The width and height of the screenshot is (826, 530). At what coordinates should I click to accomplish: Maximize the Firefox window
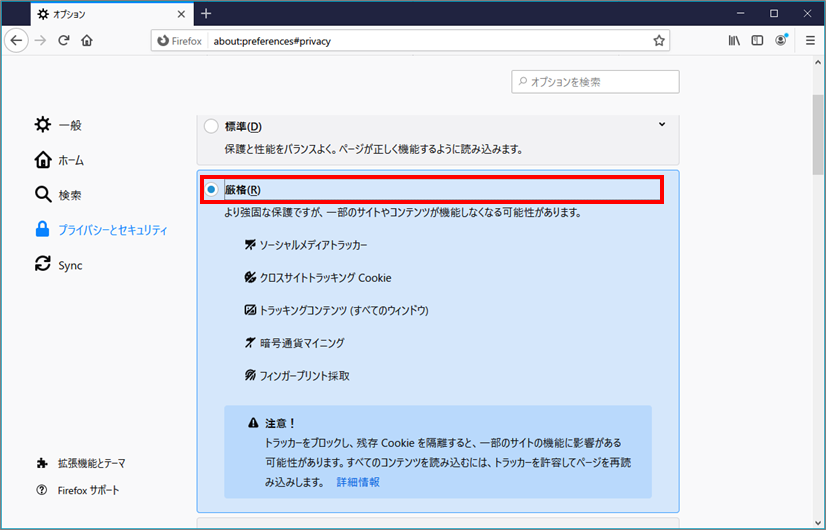pos(774,14)
